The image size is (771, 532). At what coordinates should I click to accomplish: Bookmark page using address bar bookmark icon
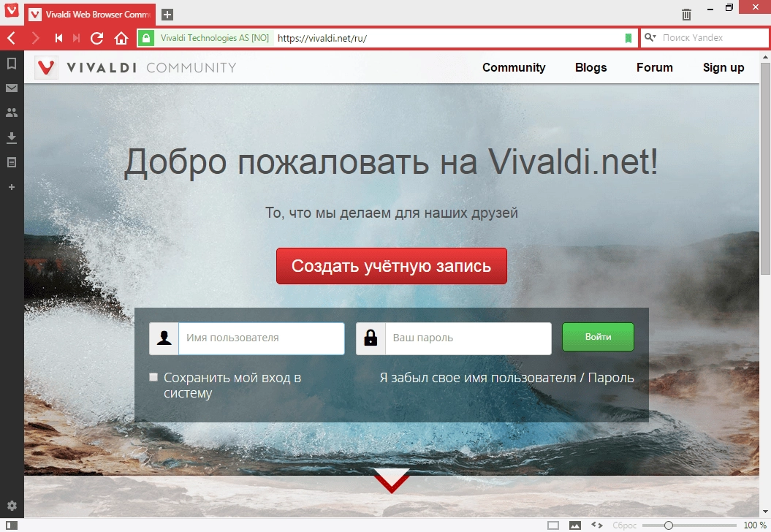[628, 38]
